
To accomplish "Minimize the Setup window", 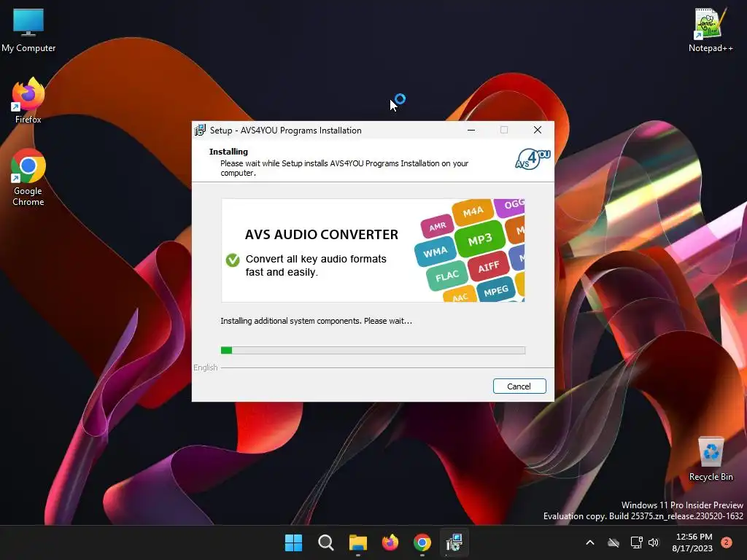I will (x=471, y=130).
